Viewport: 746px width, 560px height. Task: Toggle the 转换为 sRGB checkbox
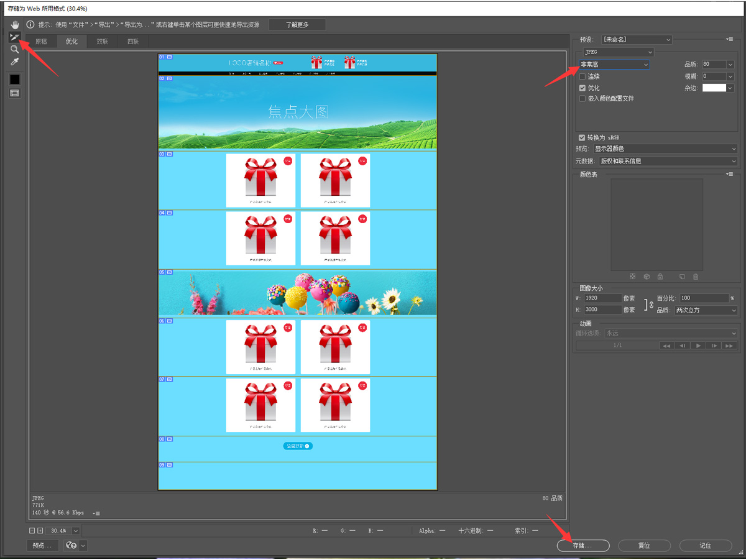582,137
